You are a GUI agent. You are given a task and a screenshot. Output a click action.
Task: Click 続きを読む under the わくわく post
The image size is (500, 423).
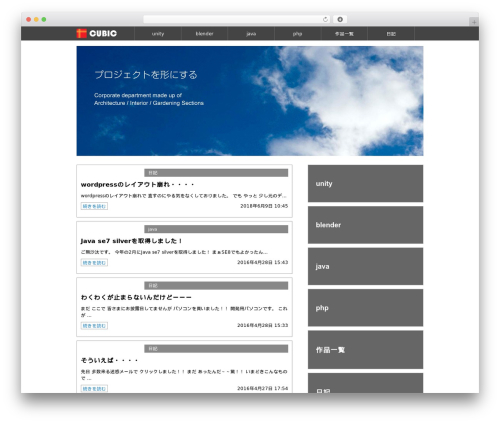point(94,326)
